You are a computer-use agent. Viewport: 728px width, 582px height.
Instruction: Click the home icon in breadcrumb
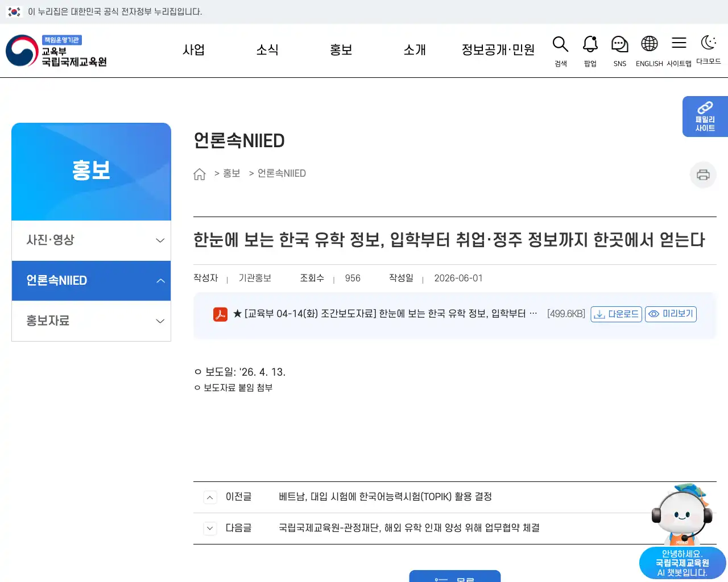pyautogui.click(x=200, y=174)
